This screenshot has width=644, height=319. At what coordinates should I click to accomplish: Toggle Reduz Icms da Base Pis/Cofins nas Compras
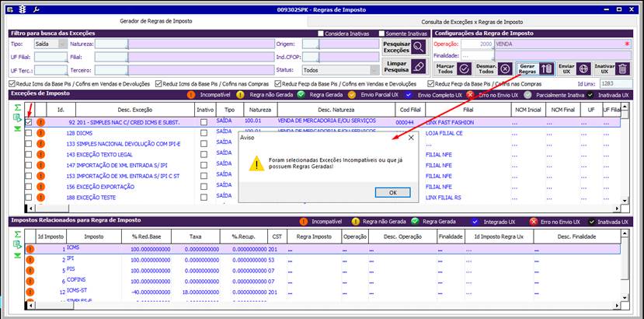point(158,83)
